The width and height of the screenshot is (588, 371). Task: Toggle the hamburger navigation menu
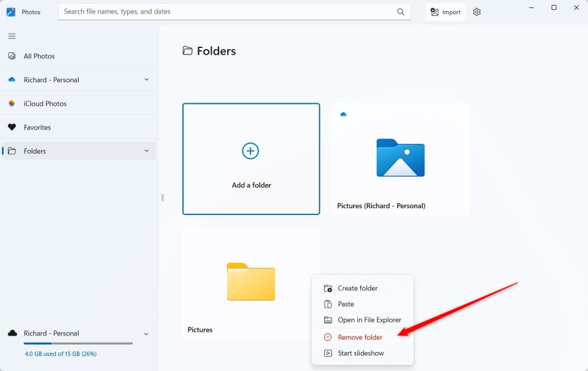(12, 36)
